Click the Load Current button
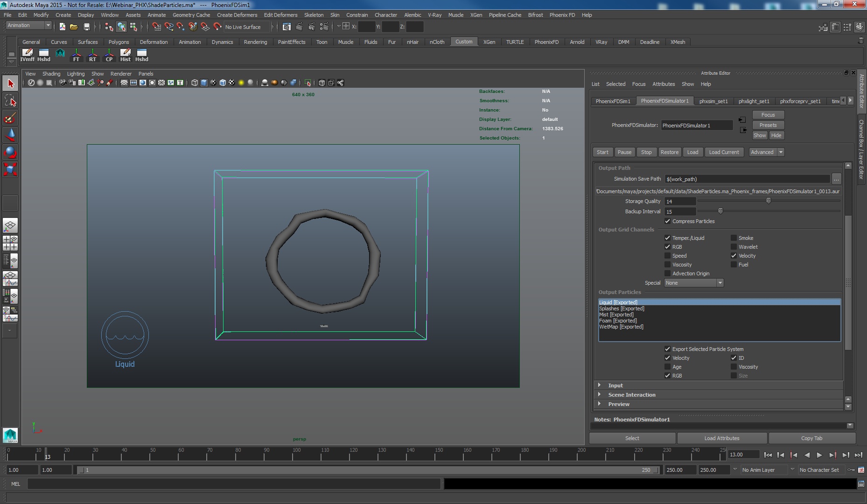This screenshot has height=504, width=867. (724, 152)
